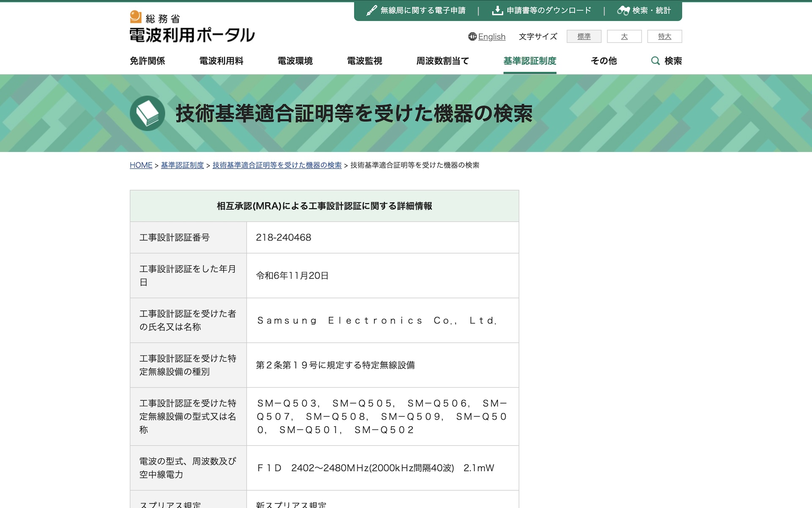The image size is (812, 508).
Task: Open the 電波監視 menu item
Action: 364,61
